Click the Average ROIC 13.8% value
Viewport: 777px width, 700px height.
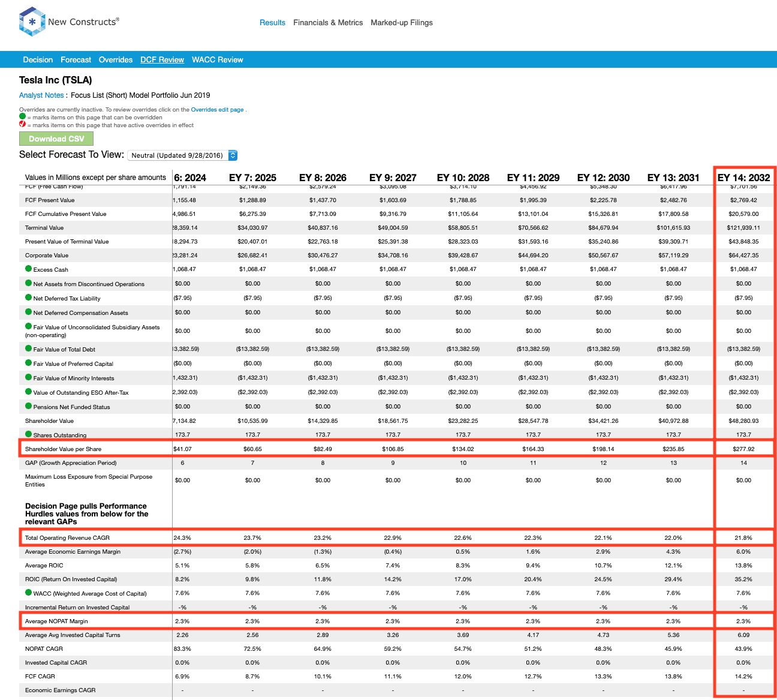[743, 565]
